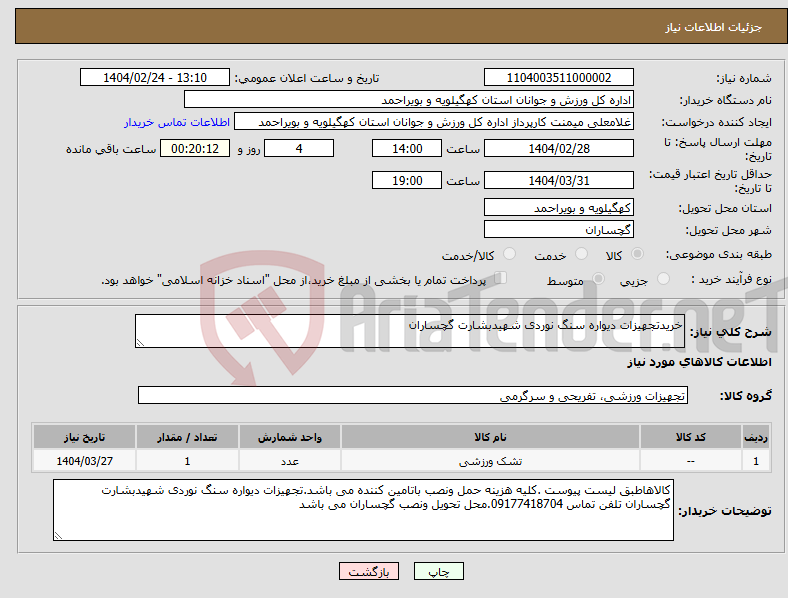Click the 14:00 deadline time field
The height and width of the screenshot is (598, 788).
(x=407, y=148)
